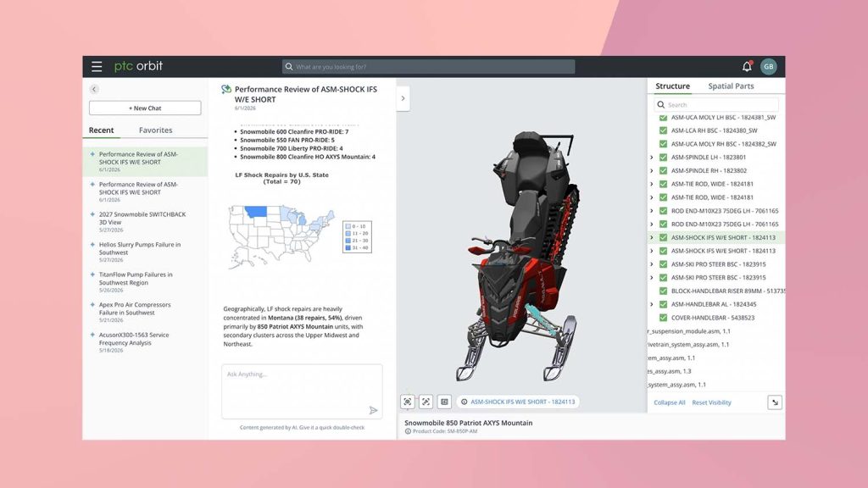Switch to the Spatial Parts tab
This screenshot has height=488, width=868.
click(x=731, y=86)
